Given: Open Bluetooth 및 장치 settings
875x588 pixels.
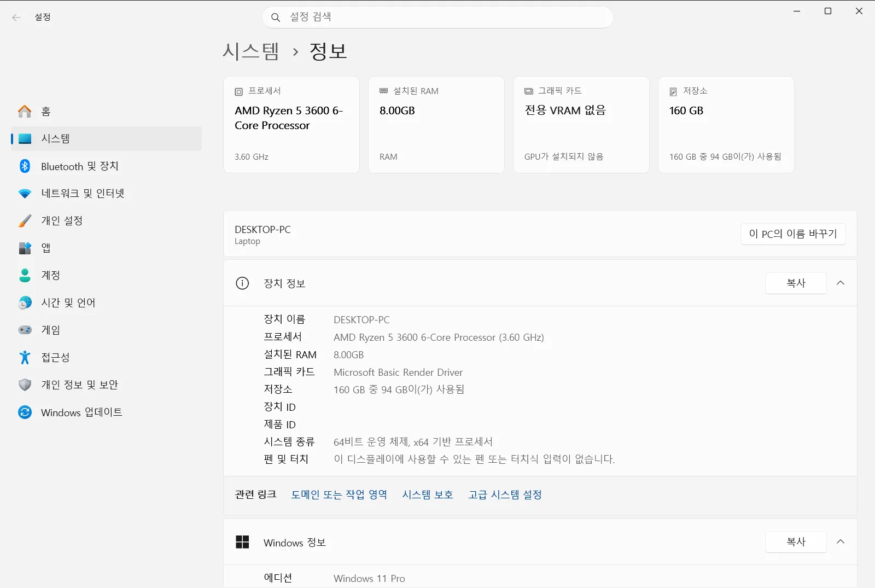Looking at the screenshot, I should [x=106, y=166].
